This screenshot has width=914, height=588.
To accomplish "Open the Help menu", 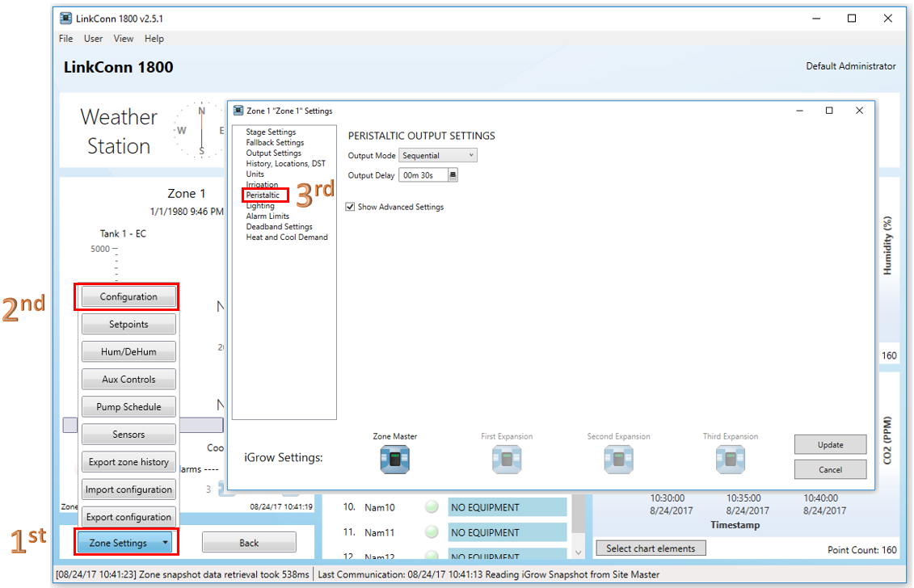I will (x=154, y=39).
